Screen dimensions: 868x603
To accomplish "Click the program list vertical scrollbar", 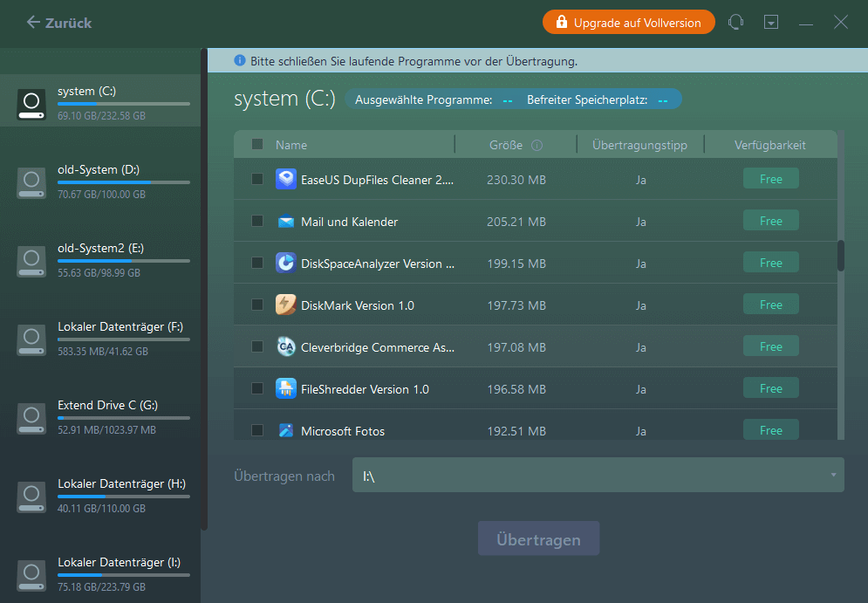I will (x=841, y=256).
